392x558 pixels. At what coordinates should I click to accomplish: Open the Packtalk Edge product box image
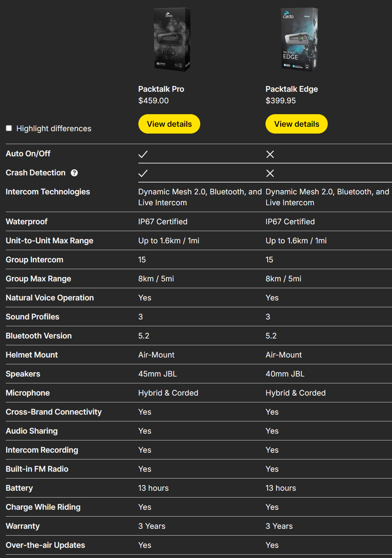pos(300,39)
